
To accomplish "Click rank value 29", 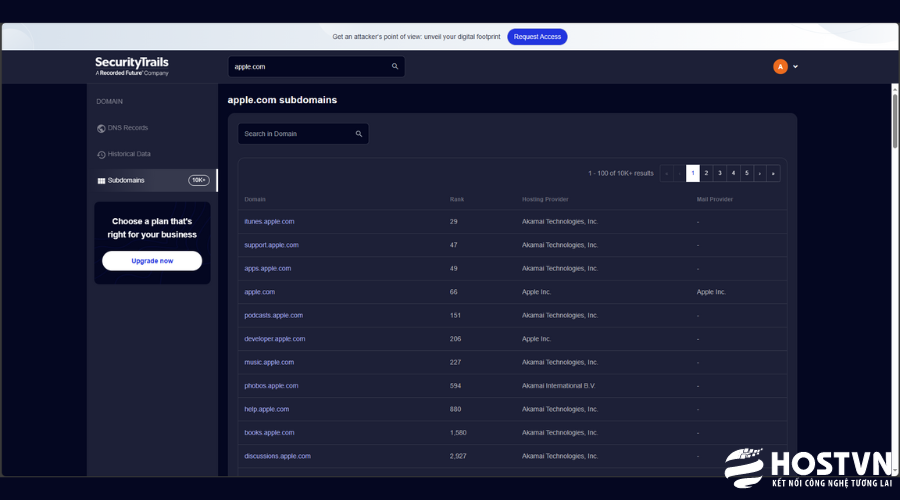I will coord(453,222).
